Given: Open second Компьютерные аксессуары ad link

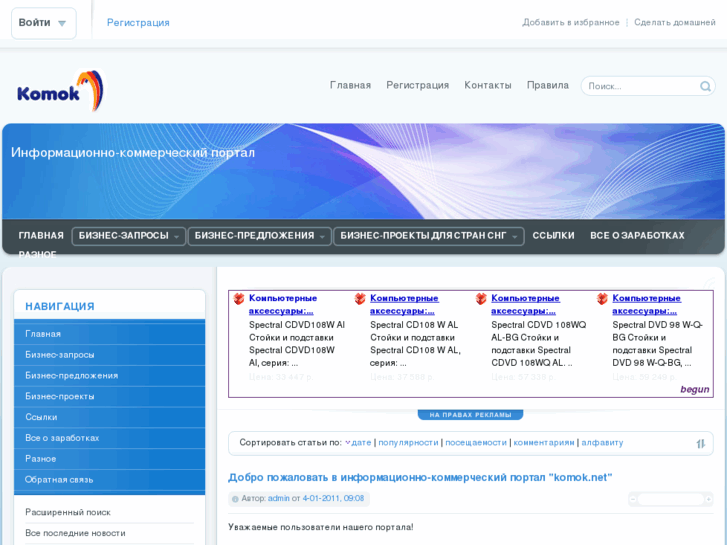Looking at the screenshot, I should click(404, 305).
